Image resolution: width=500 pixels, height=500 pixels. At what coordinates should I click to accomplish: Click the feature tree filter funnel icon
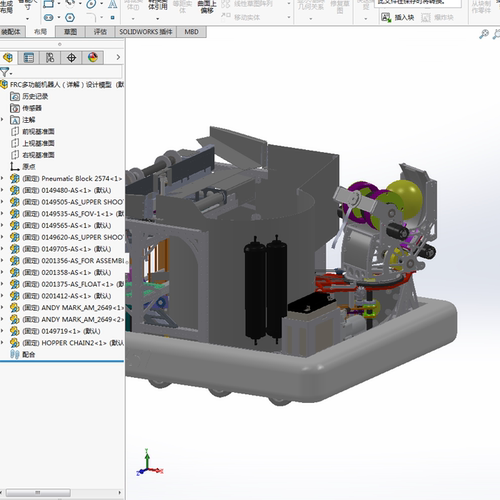pos(5,72)
